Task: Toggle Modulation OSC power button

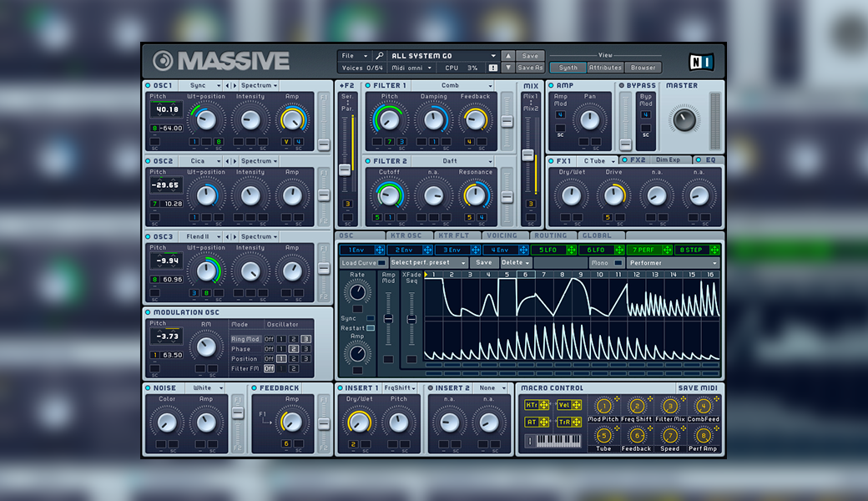Action: click(x=148, y=312)
